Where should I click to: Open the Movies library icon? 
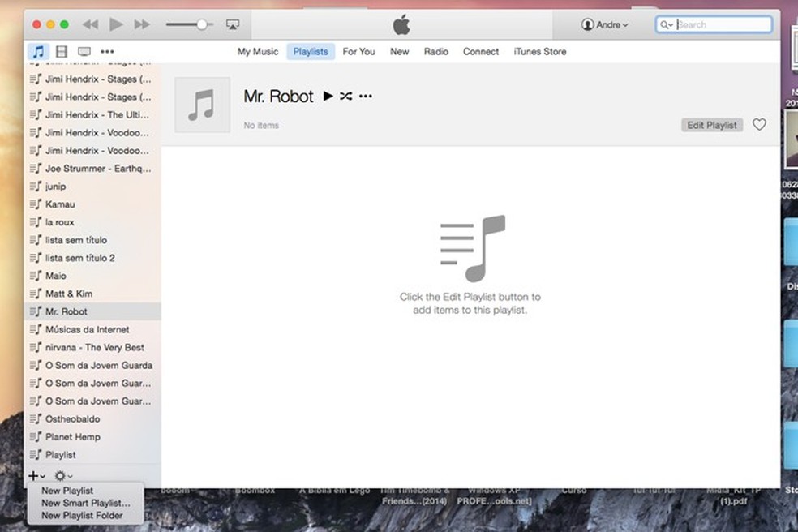tap(61, 51)
